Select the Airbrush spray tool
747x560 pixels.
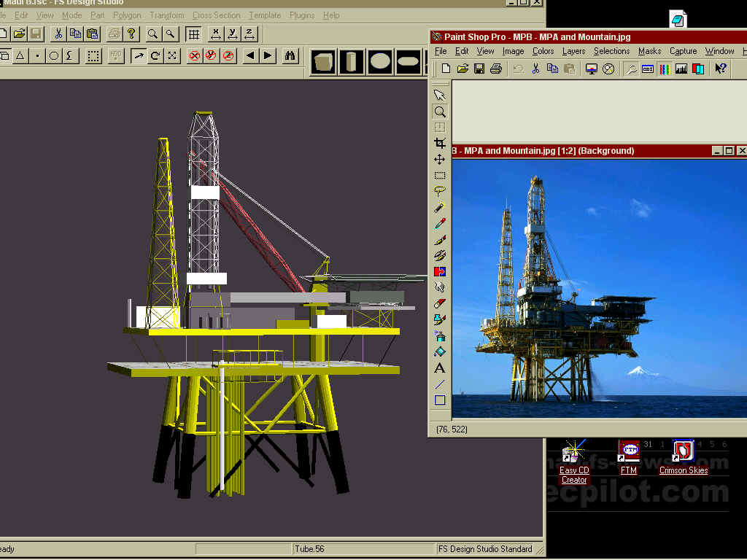click(x=440, y=335)
